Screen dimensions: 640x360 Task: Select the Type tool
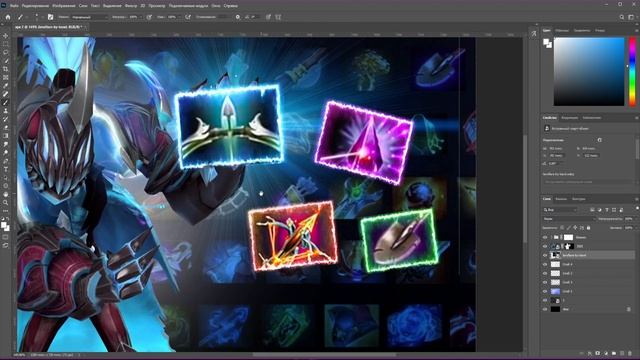click(x=6, y=169)
